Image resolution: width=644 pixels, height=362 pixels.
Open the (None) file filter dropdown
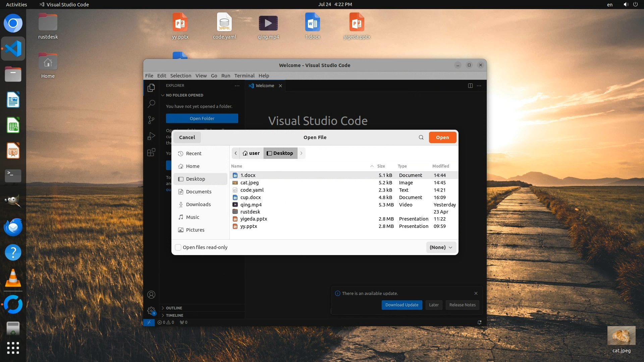click(x=441, y=247)
